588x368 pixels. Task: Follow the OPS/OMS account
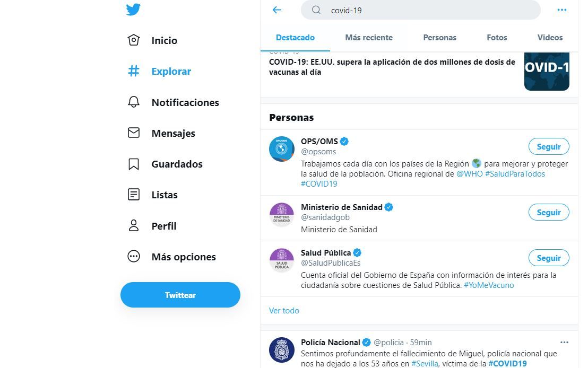point(548,147)
